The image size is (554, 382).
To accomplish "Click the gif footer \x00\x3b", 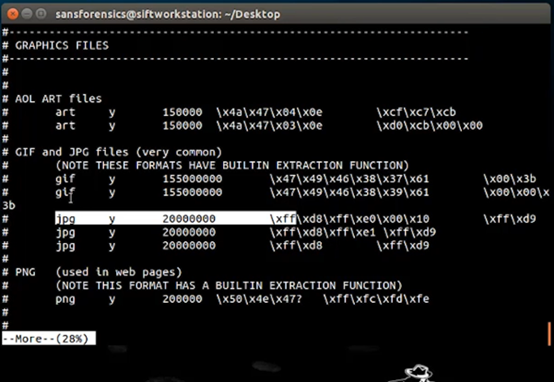I will 510,179.
